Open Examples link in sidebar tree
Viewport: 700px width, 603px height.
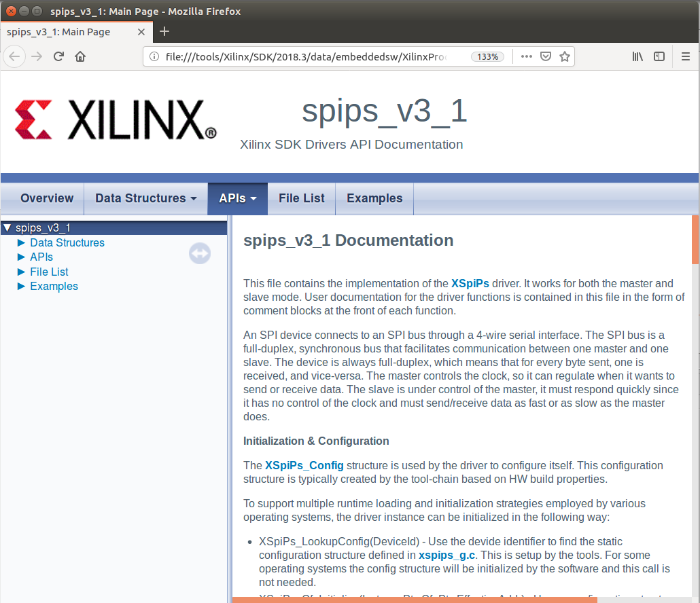(x=54, y=286)
